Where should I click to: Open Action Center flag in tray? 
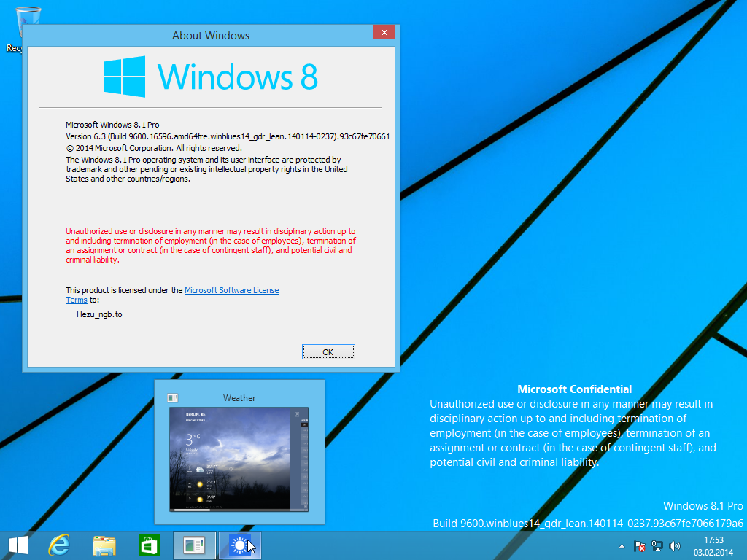[640, 545]
